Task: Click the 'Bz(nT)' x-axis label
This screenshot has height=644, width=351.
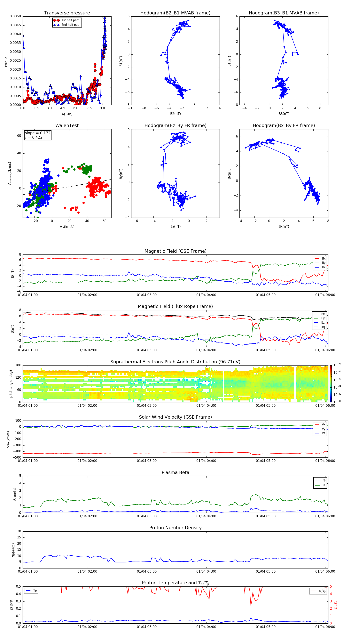Action: point(175,227)
